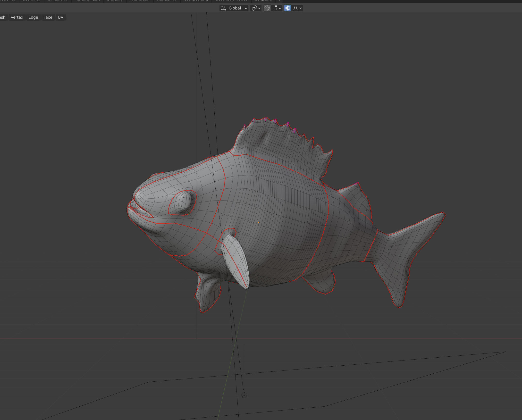Switch to the Sculpting workspace tab
The height and width of the screenshot is (420, 522).
pyautogui.click(x=31, y=1)
